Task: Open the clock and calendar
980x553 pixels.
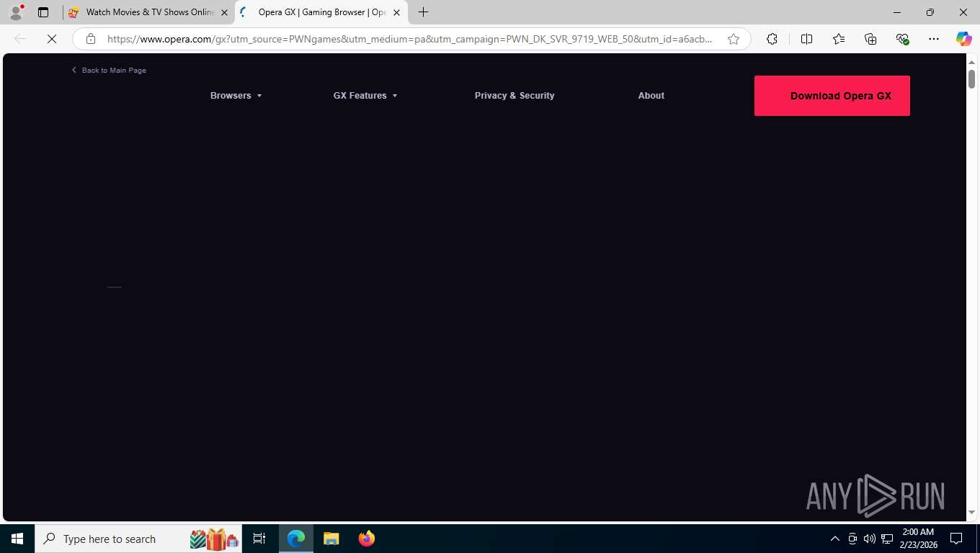Action: [918, 539]
